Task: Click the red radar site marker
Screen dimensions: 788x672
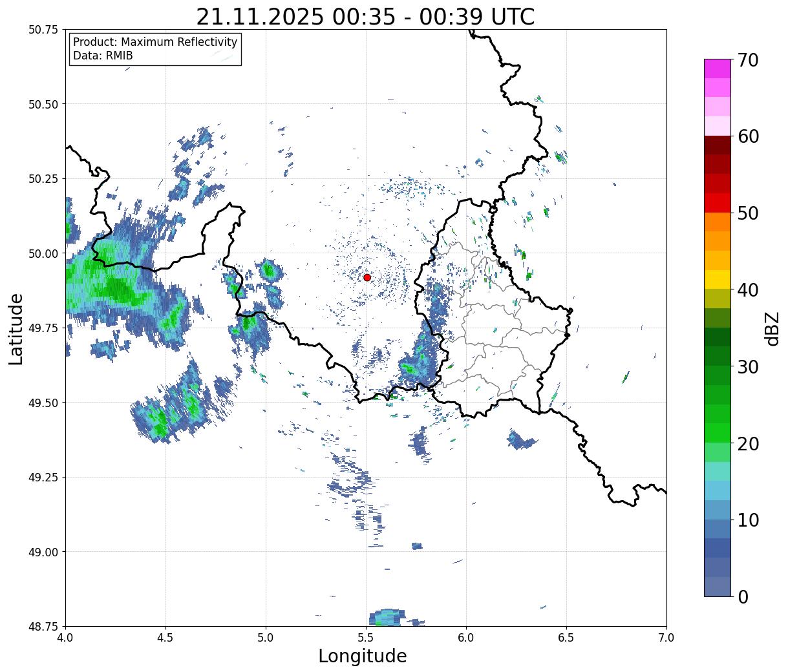Action: (367, 277)
